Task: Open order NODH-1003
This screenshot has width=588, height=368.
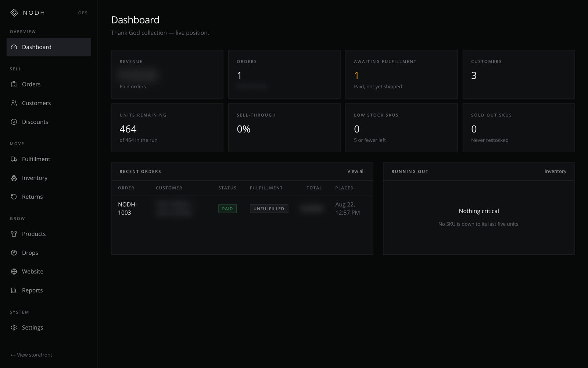Action: pyautogui.click(x=127, y=208)
